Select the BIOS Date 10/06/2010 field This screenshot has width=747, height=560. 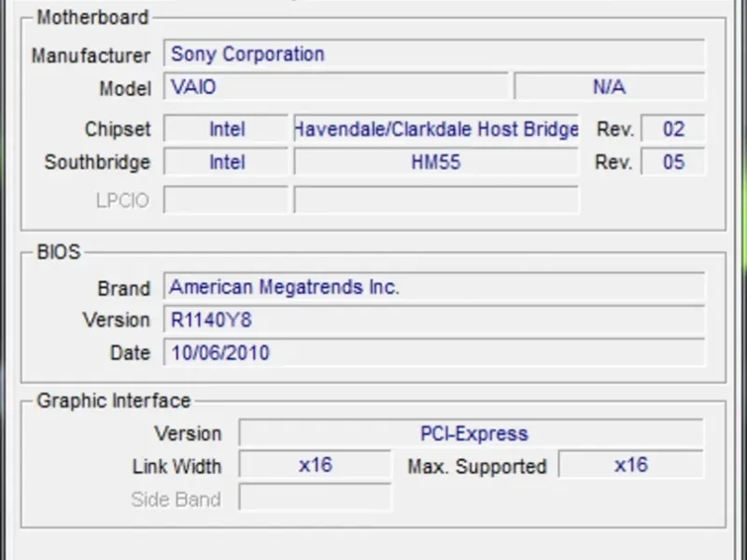[x=434, y=353]
